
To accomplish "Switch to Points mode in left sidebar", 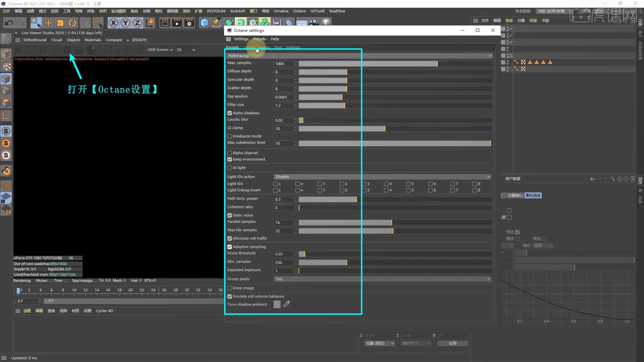I will click(x=6, y=79).
